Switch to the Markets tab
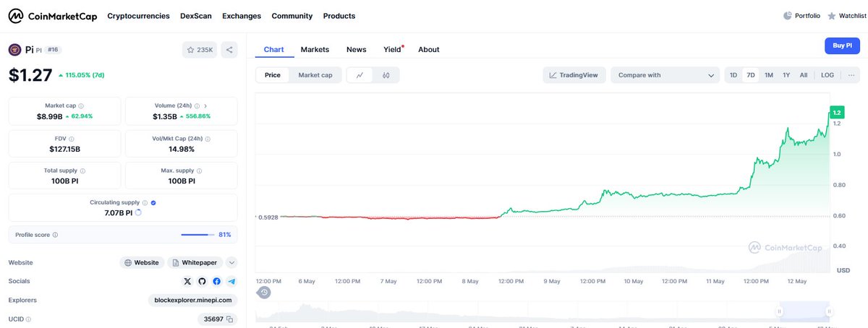The width and height of the screenshot is (868, 328). pos(315,49)
